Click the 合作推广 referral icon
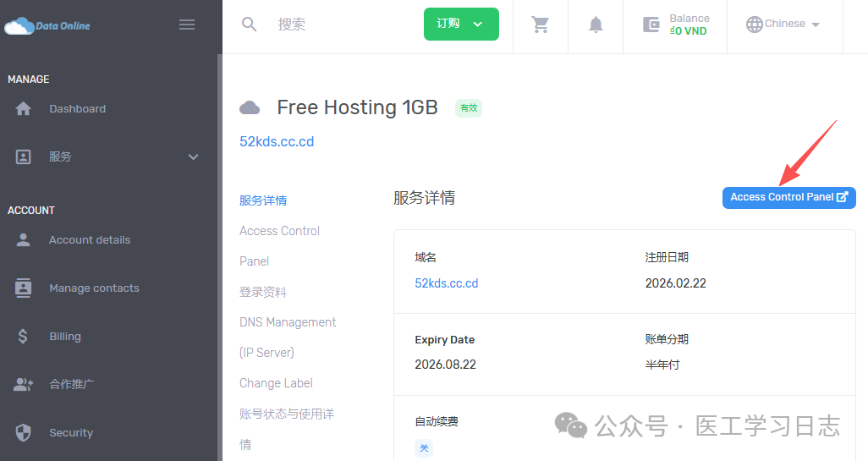This screenshot has height=461, width=868. tap(23, 384)
